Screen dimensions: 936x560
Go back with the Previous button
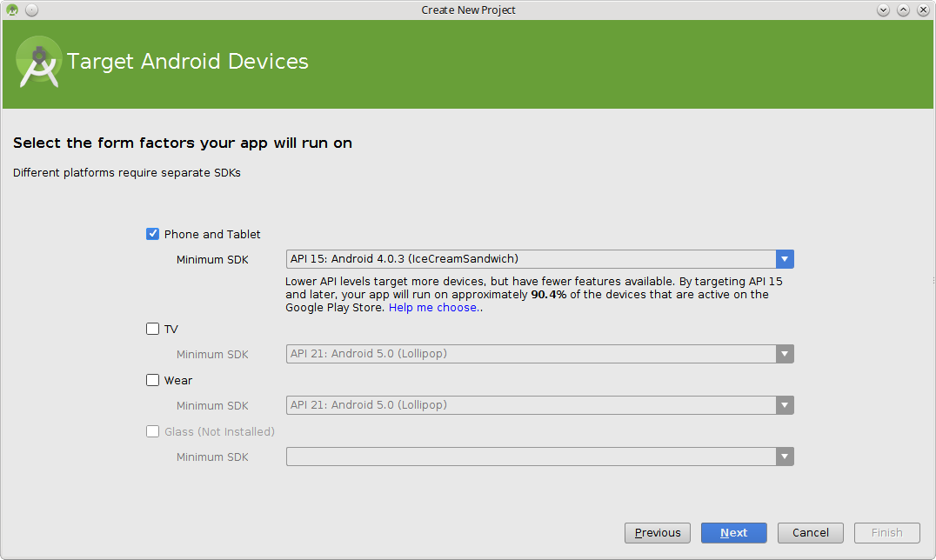tap(658, 533)
